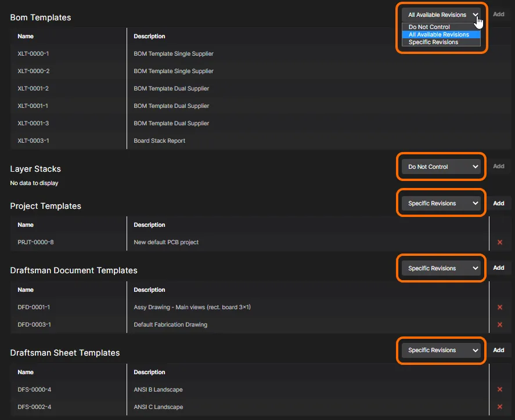Expand the Project Templates revisions dropdown
The height and width of the screenshot is (420, 515).
(441, 204)
